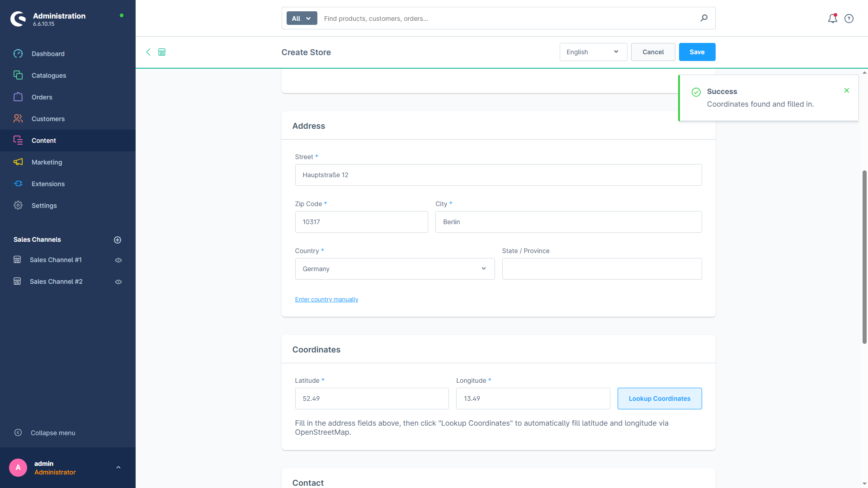The height and width of the screenshot is (488, 868).
Task: Open the Dashboard gauge icon
Action: pyautogui.click(x=18, y=54)
